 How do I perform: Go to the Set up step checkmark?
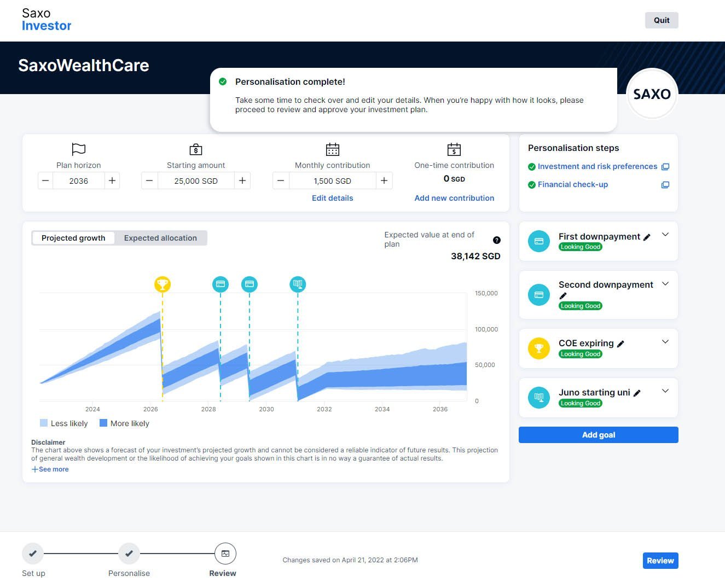[33, 554]
